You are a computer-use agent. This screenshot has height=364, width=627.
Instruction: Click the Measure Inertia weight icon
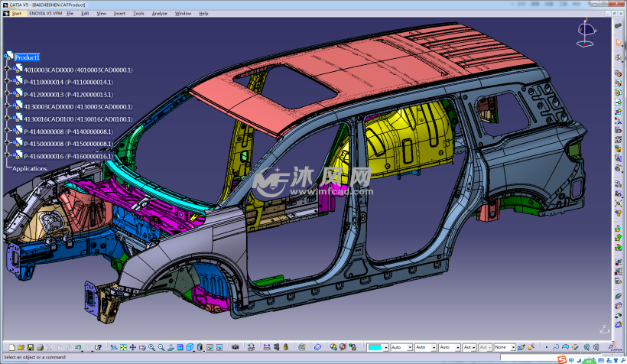tap(285, 347)
